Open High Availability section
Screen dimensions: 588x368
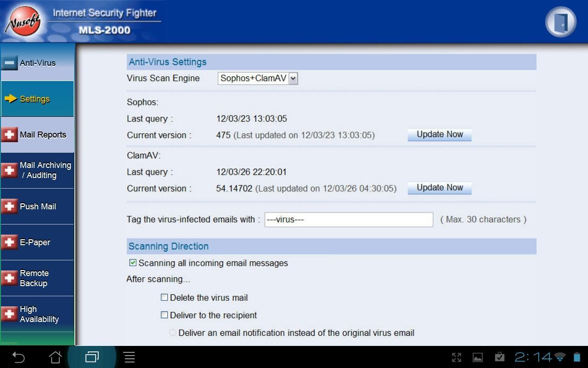(x=37, y=314)
